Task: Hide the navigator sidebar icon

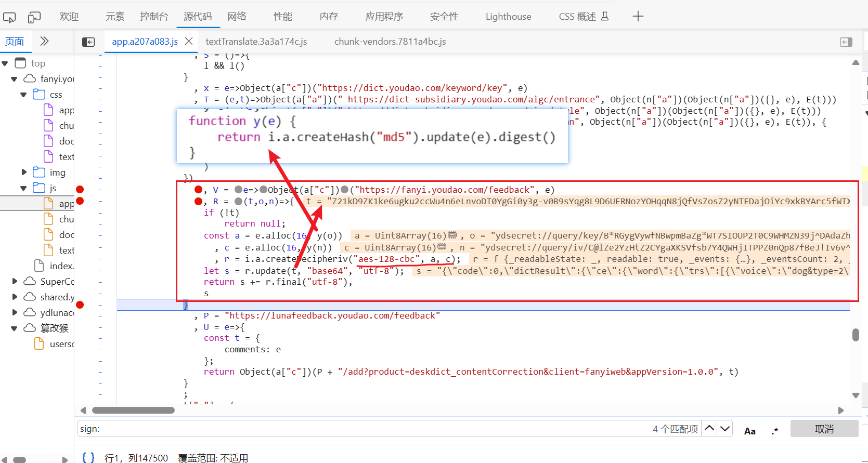Action: point(88,42)
